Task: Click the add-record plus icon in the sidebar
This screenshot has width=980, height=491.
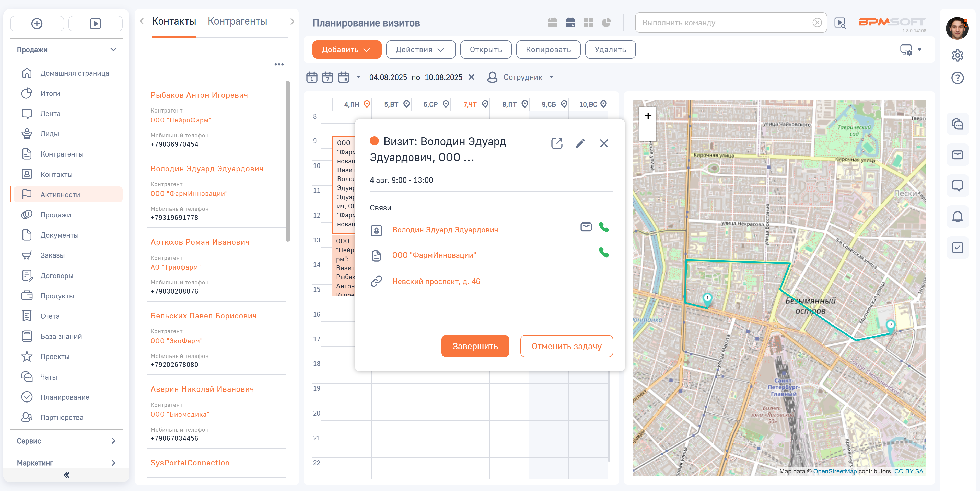Action: [x=37, y=24]
